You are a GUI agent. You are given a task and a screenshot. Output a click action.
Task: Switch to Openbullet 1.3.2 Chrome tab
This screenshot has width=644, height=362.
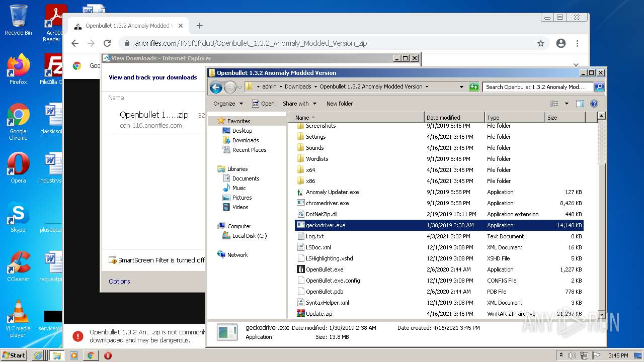pos(128,26)
